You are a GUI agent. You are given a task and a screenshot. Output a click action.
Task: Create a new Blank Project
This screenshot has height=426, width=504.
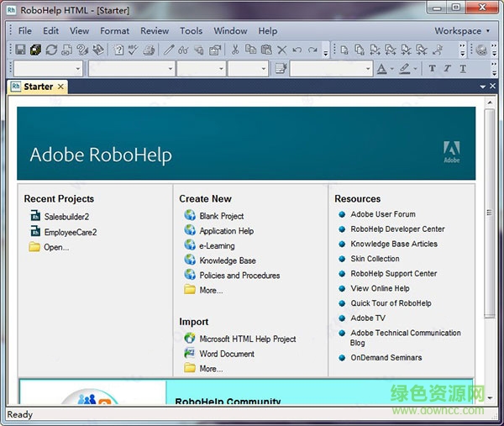coord(221,216)
